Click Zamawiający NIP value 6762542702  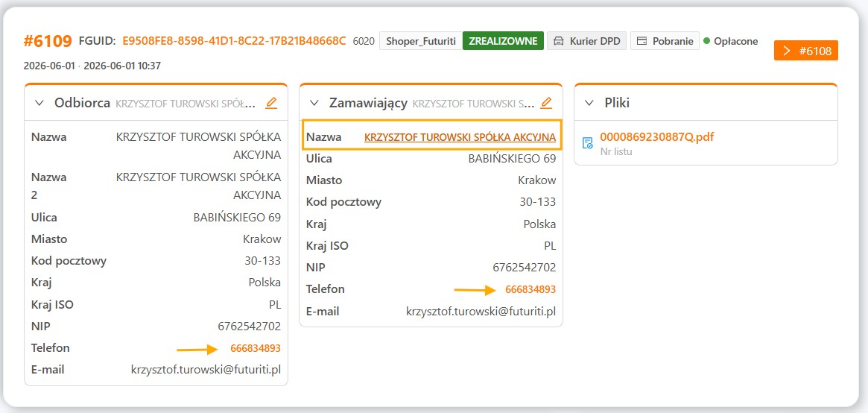pyautogui.click(x=525, y=268)
